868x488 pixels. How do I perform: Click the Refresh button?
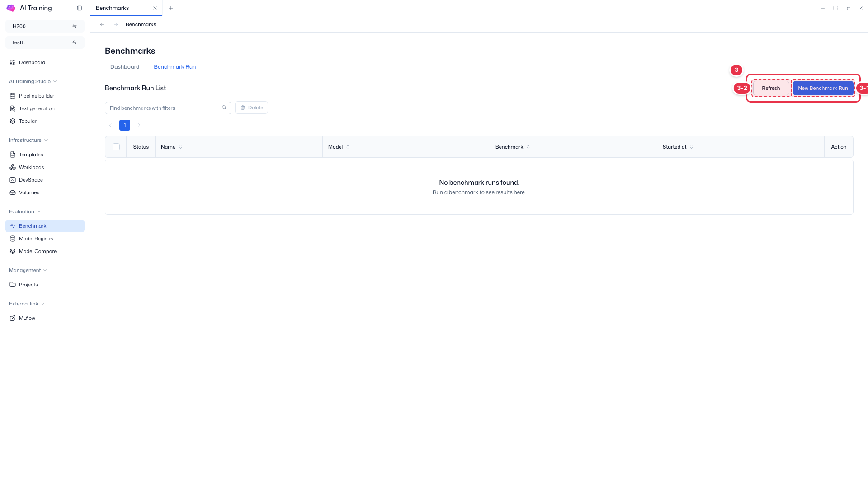tap(771, 88)
